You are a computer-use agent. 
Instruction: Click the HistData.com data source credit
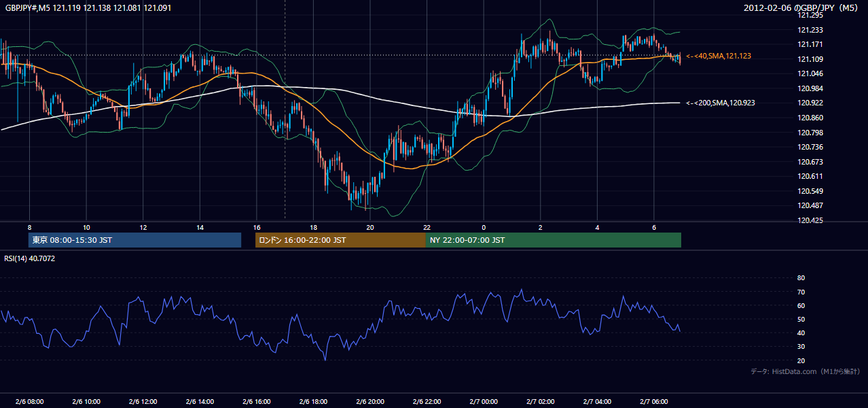pos(806,371)
